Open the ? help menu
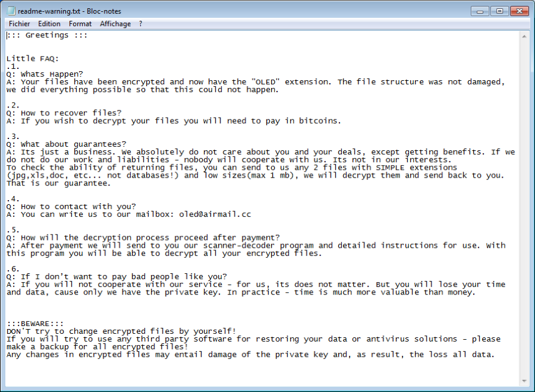The height and width of the screenshot is (392, 535). 140,24
